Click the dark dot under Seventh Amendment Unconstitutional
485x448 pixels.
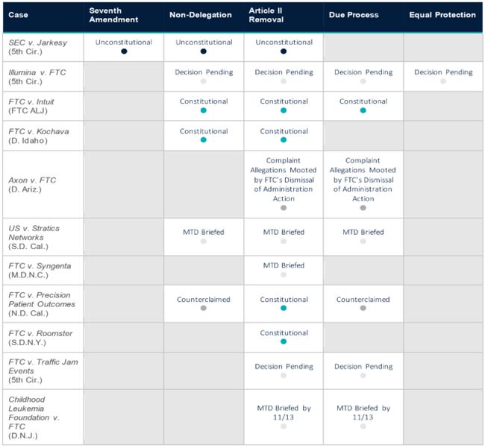[x=123, y=51]
